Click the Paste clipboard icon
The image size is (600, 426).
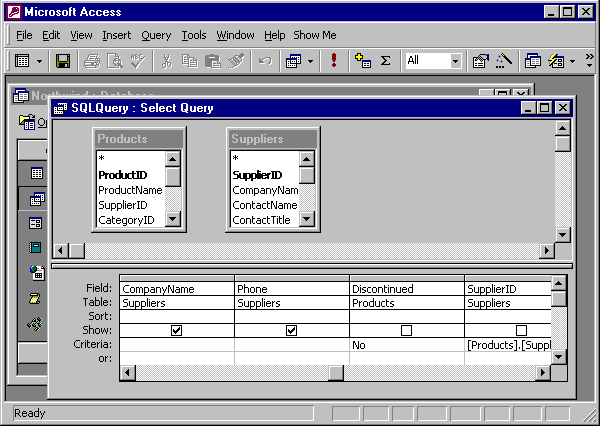point(212,61)
